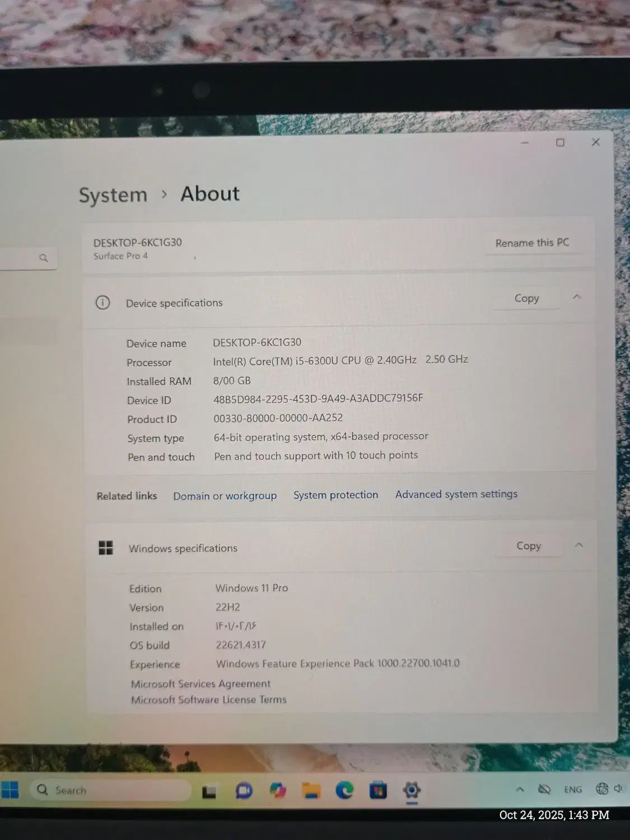The image size is (630, 840).
Task: Collapse the Windows specifications section
Action: (579, 544)
